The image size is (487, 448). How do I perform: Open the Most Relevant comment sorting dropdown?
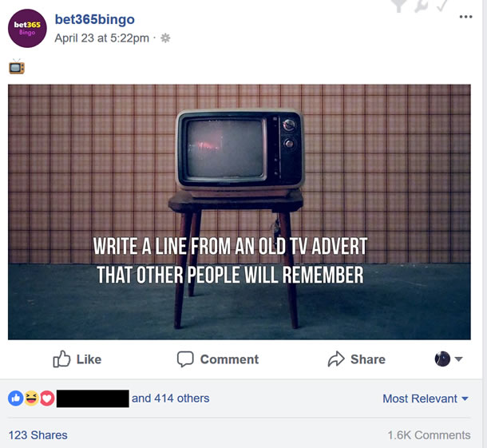(x=426, y=398)
